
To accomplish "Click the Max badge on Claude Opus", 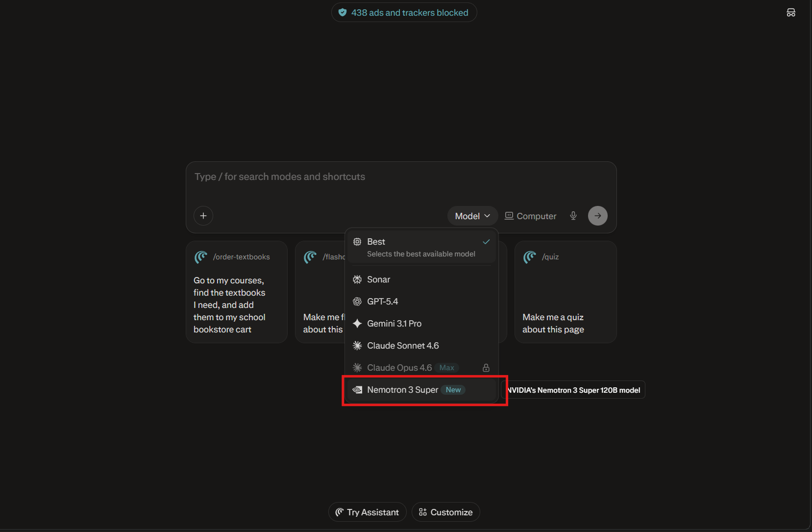I will point(446,368).
